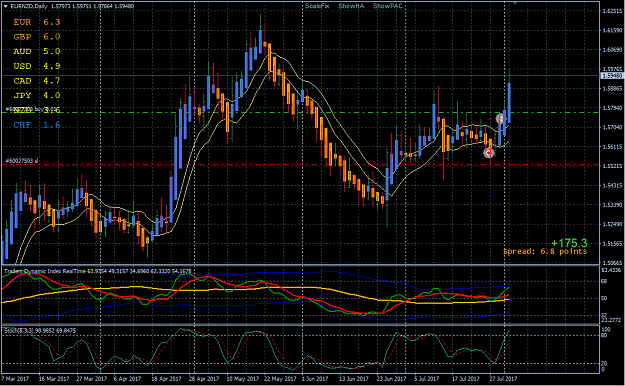The width and height of the screenshot is (625, 386).
Task: Toggle the ShowPAC channel button
Action: (388, 6)
